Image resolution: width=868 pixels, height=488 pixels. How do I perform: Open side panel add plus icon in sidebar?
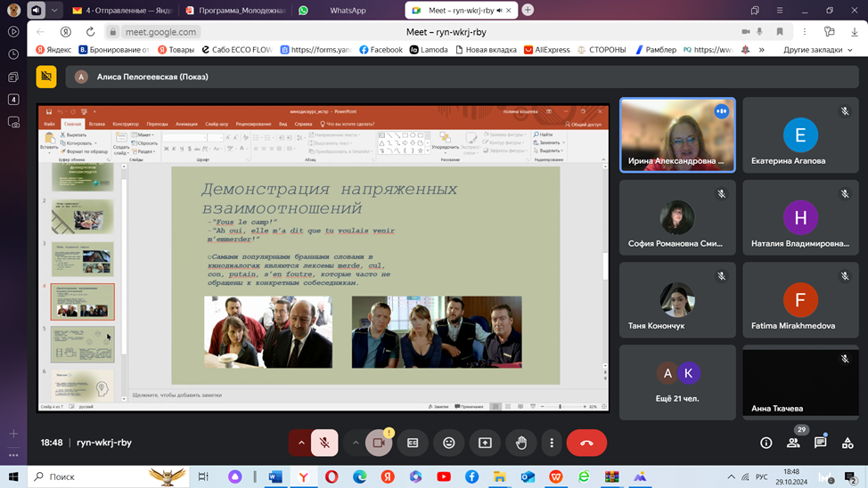click(x=14, y=434)
